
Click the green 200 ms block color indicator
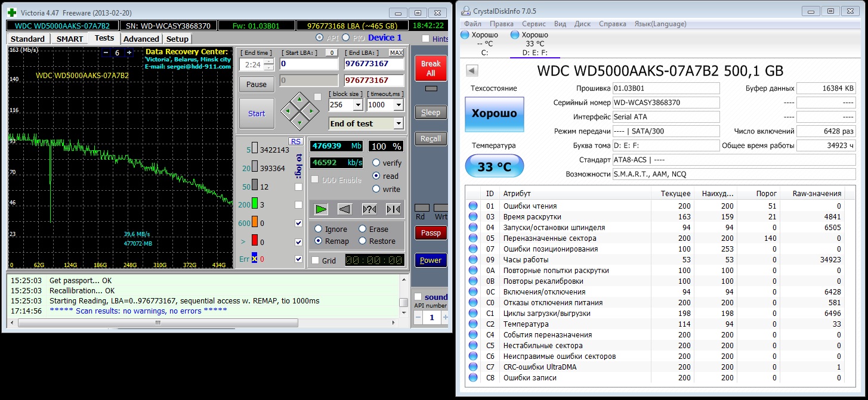point(254,204)
